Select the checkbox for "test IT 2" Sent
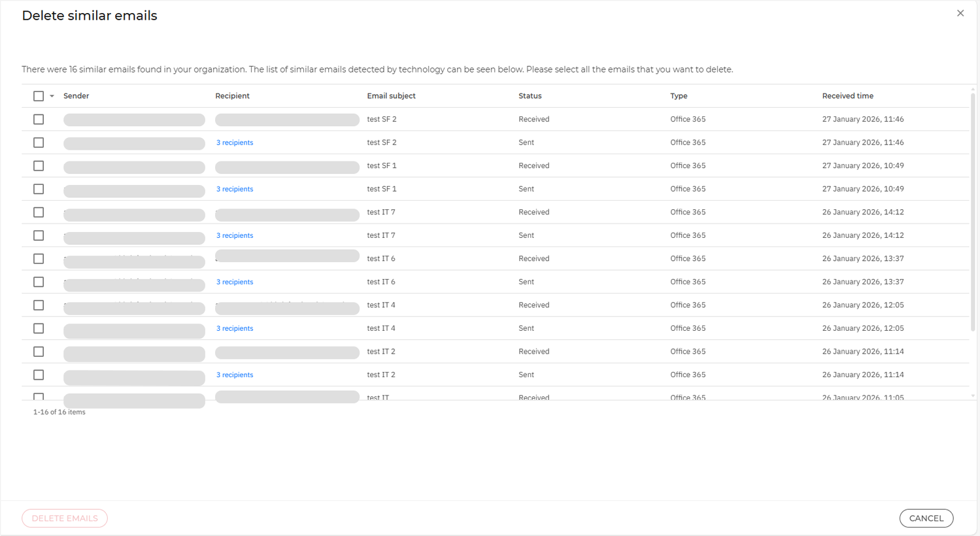Image resolution: width=980 pixels, height=536 pixels. point(39,374)
